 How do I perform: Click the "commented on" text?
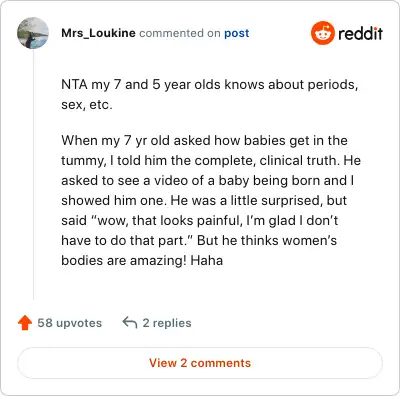point(180,33)
